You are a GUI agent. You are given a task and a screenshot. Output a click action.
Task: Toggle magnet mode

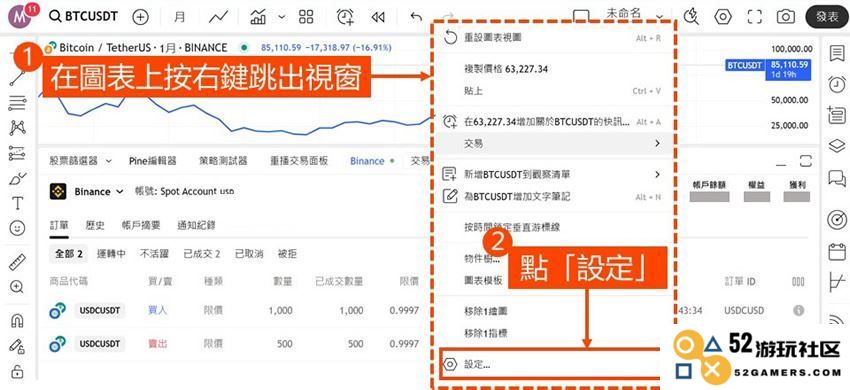(17, 322)
